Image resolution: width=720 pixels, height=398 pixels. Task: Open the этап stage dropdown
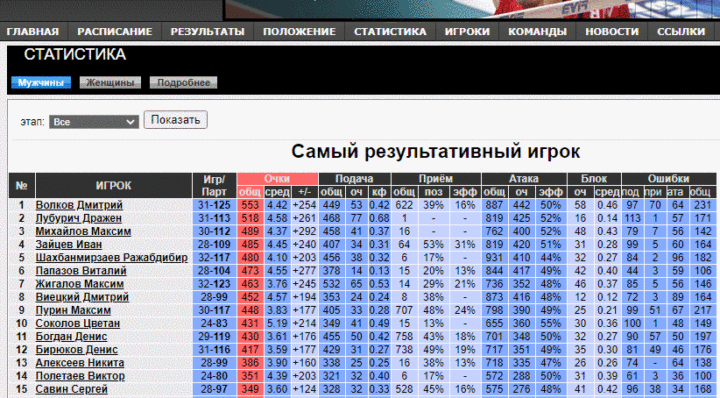pos(94,122)
